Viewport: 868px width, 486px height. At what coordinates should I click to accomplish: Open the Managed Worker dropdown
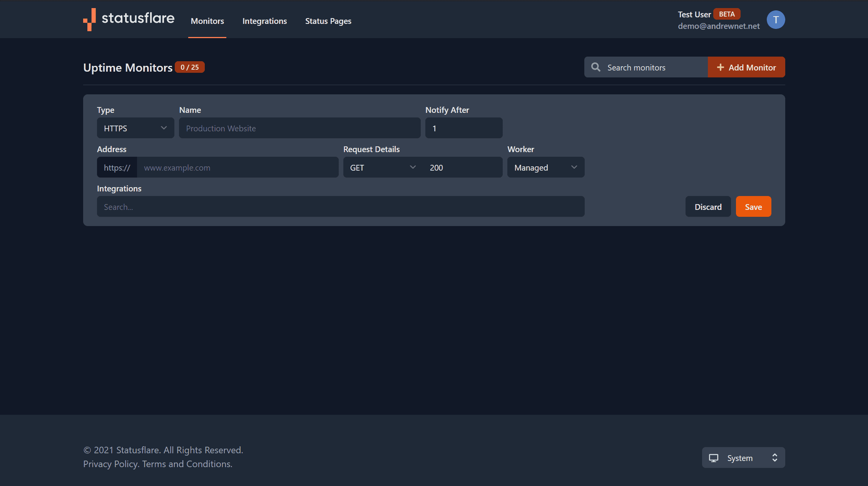click(x=545, y=168)
